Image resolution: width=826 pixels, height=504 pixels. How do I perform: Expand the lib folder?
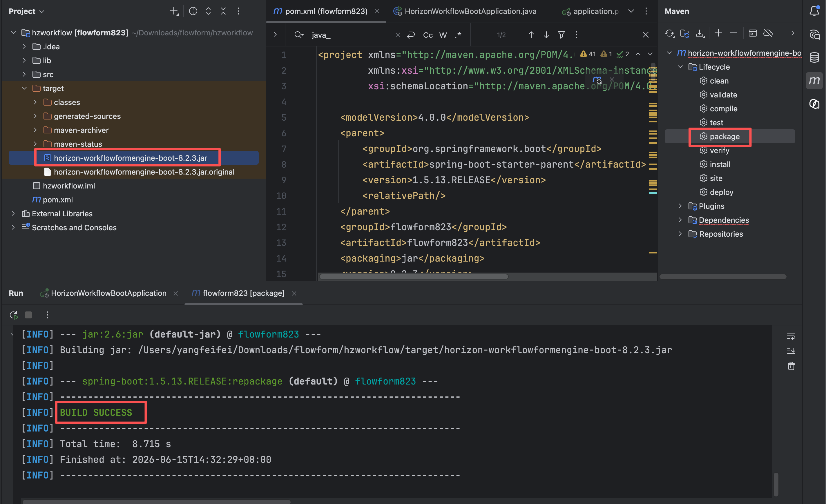pyautogui.click(x=24, y=60)
